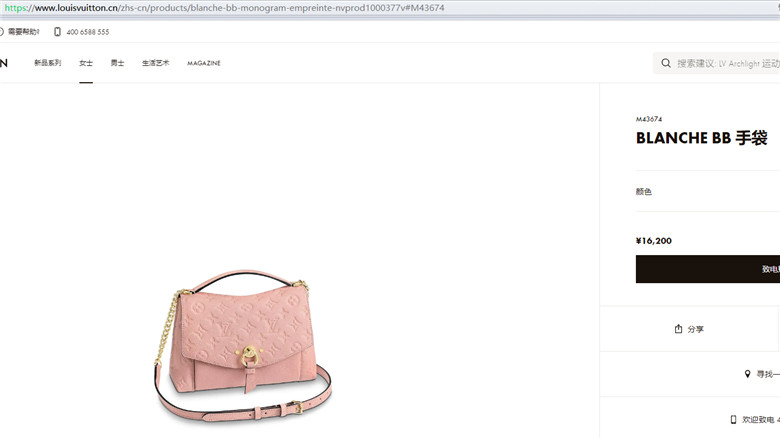Click the phone icon beside 欢迎致电
780x439 pixels.
click(x=733, y=420)
